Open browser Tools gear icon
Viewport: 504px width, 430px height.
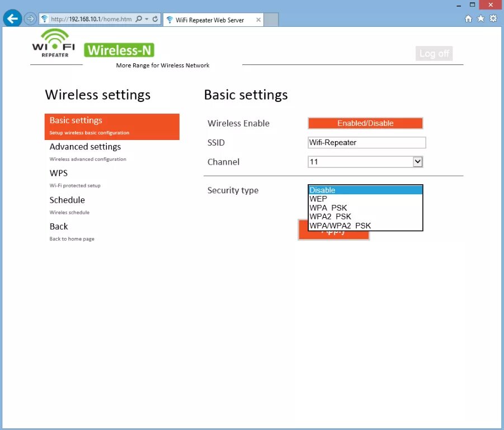[x=493, y=18]
